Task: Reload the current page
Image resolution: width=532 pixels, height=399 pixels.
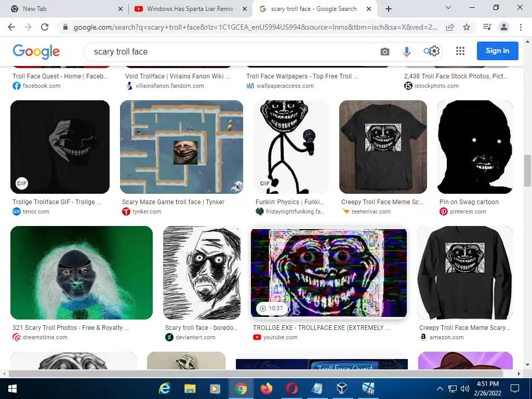Action: click(45, 27)
